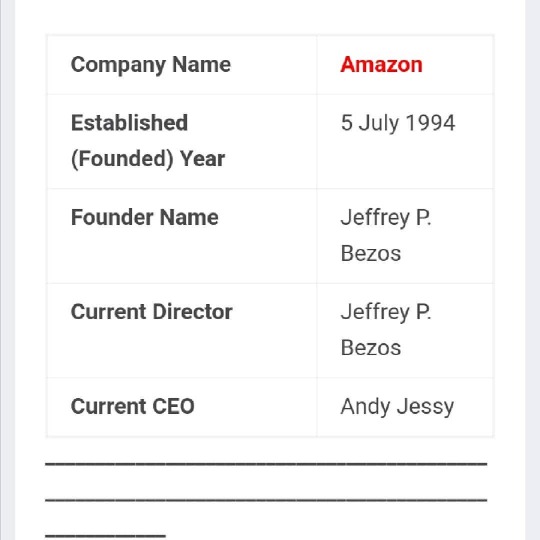This screenshot has height=540, width=540.
Task: Open the red Amazon link
Action: (x=381, y=64)
